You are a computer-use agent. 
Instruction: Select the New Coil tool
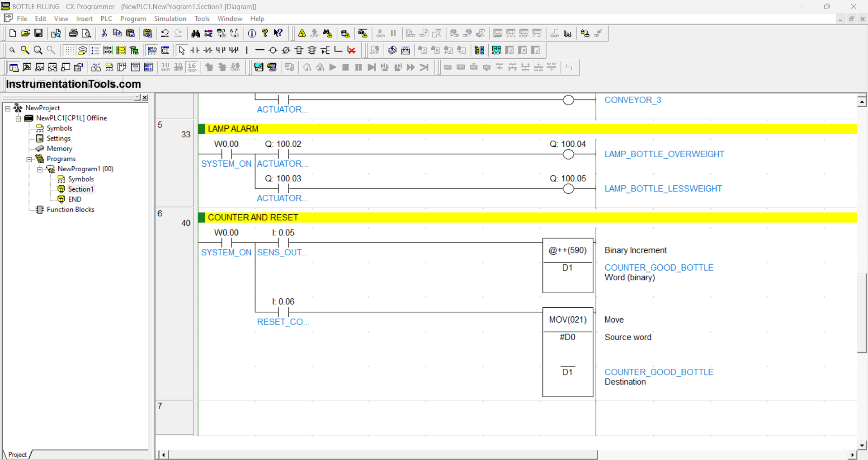tap(273, 50)
